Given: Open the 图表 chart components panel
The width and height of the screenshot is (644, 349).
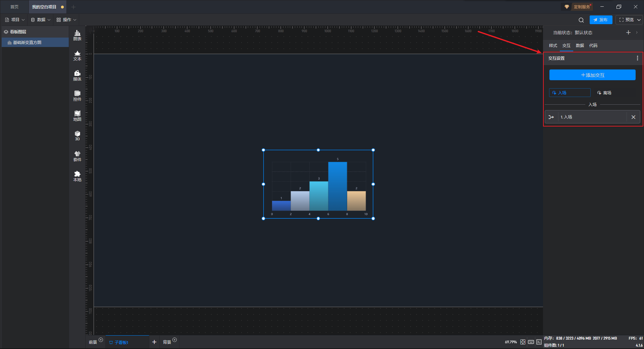Looking at the screenshot, I should tap(77, 35).
